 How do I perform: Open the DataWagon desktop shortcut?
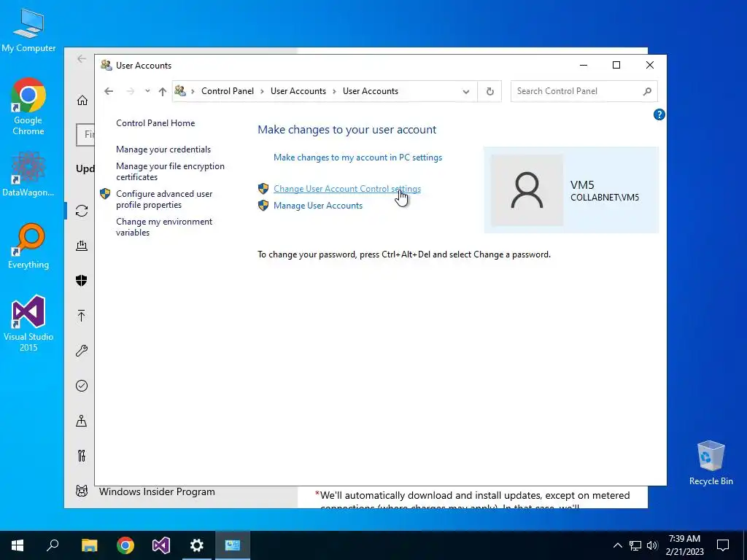tap(28, 174)
